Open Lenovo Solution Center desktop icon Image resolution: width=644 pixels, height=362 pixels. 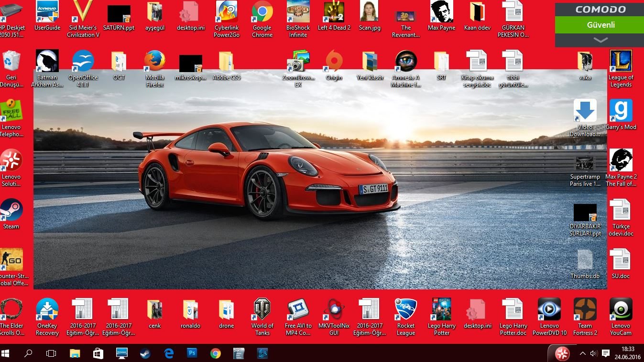(x=11, y=168)
